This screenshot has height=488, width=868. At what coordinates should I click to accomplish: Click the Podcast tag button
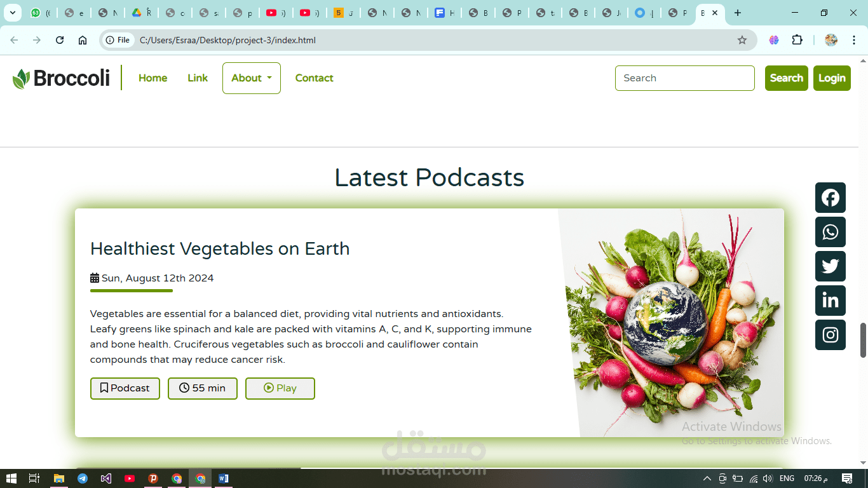(x=125, y=388)
